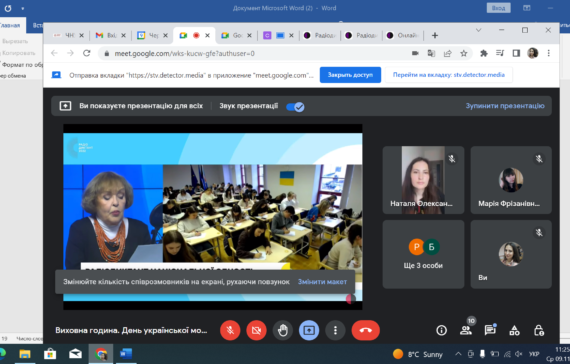Open host controls lock icon

[539, 330]
